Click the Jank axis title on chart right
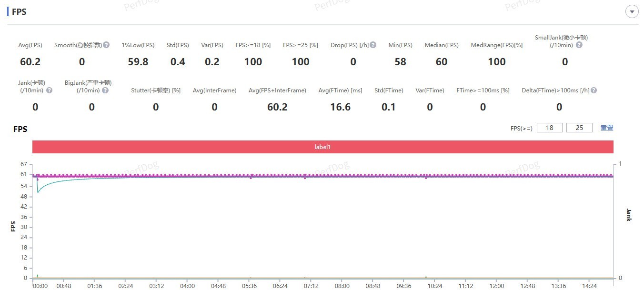Viewport: 644px width, 290px height. pyautogui.click(x=629, y=215)
